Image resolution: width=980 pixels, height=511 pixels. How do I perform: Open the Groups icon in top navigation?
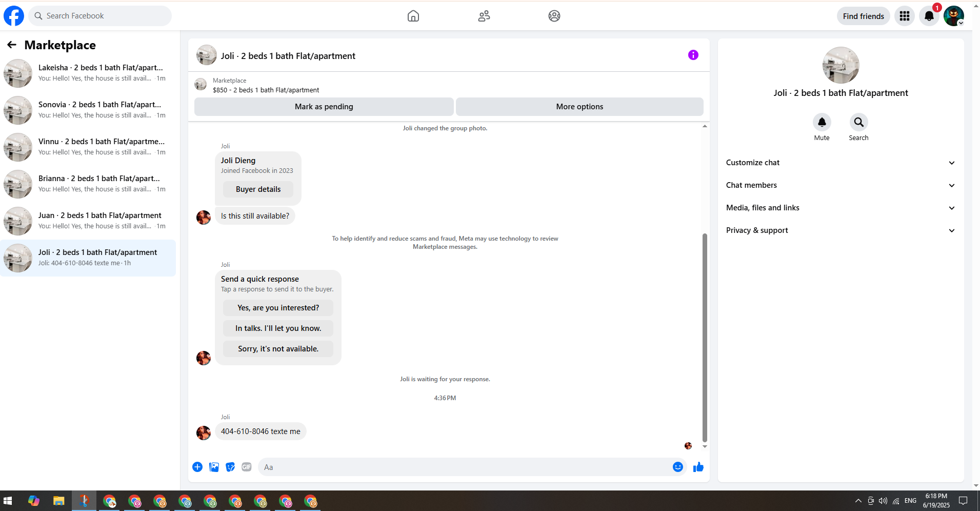click(x=554, y=16)
